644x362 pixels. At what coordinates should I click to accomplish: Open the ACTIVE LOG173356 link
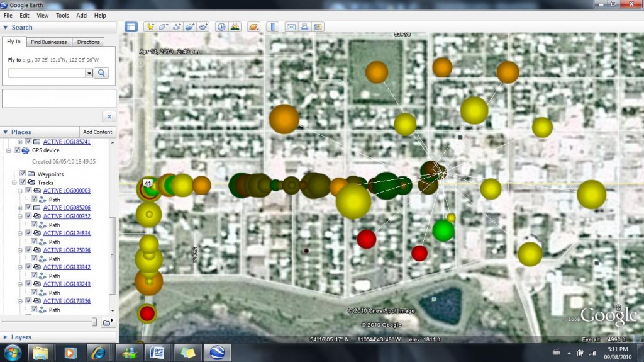[x=67, y=301]
